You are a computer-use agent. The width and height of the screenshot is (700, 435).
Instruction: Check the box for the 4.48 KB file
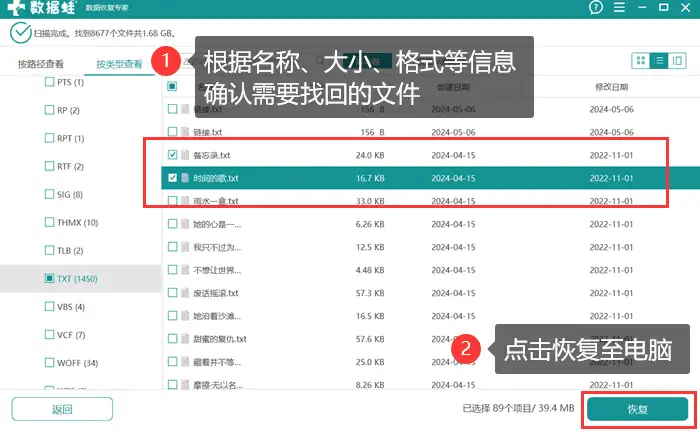172,270
